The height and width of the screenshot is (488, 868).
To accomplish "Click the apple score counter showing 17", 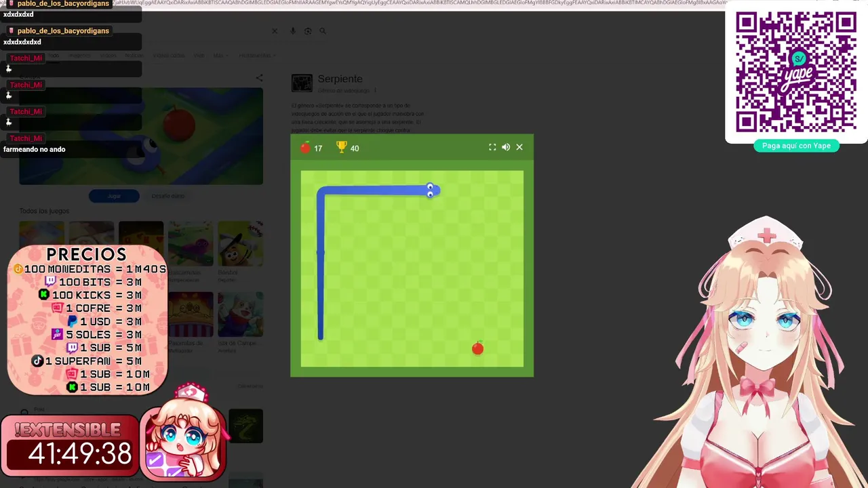I will [x=311, y=148].
